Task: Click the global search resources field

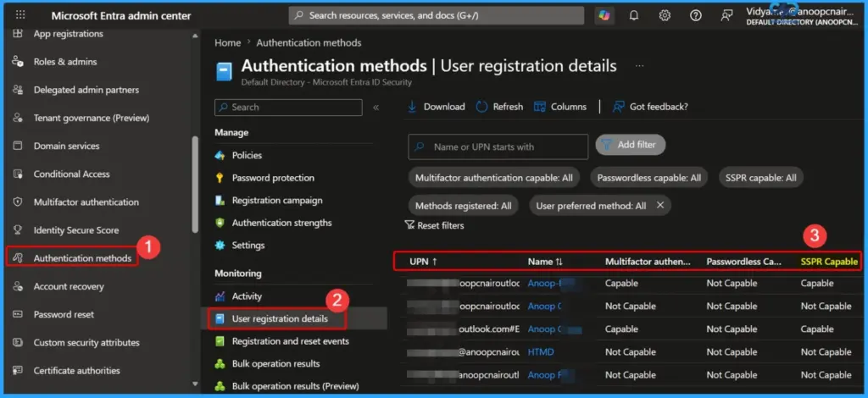Action: pyautogui.click(x=437, y=15)
